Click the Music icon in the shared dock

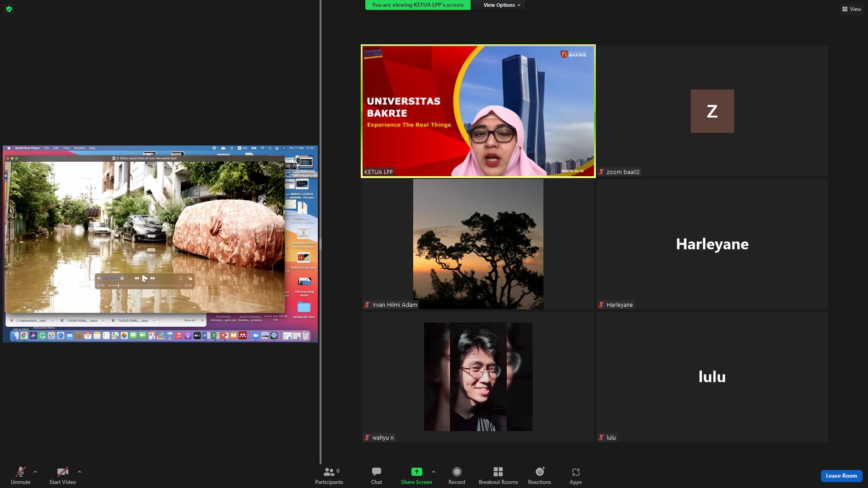click(x=179, y=336)
